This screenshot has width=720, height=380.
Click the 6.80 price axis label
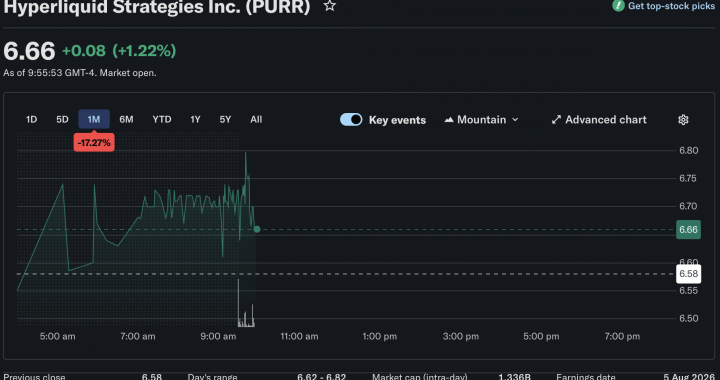(x=689, y=151)
